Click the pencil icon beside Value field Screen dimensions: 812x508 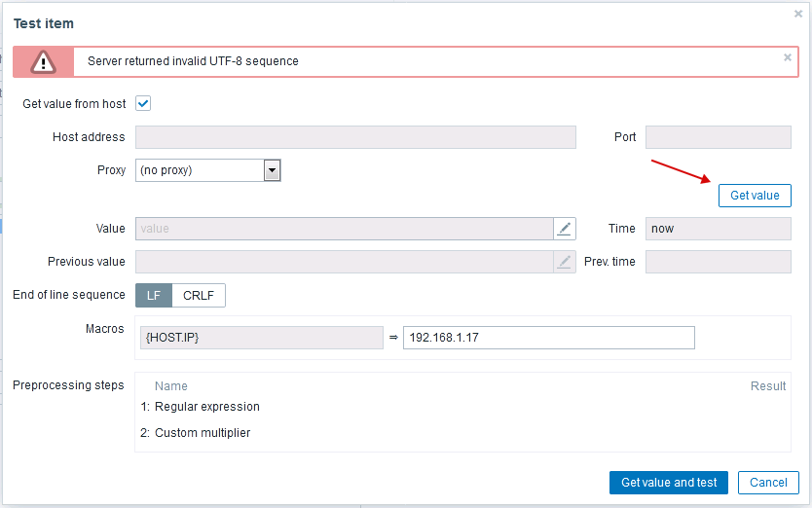(x=565, y=229)
